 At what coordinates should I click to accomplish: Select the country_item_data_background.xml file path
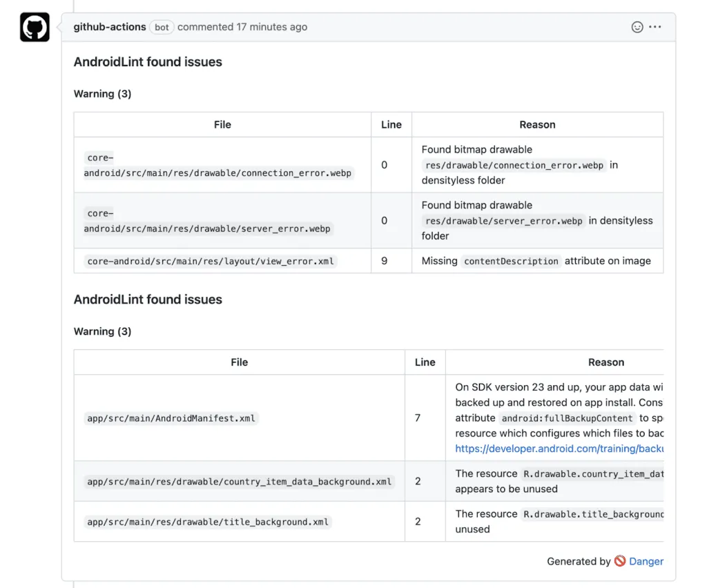coord(239,482)
